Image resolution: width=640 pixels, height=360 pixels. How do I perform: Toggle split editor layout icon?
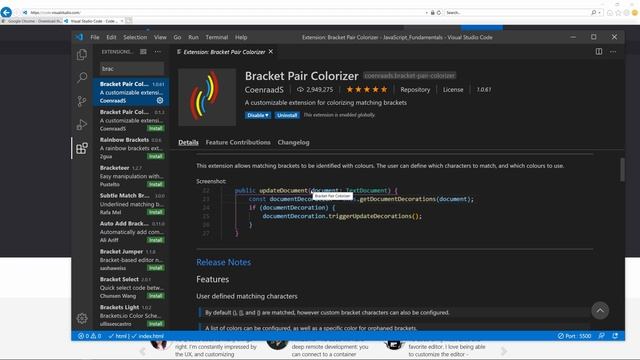point(598,52)
